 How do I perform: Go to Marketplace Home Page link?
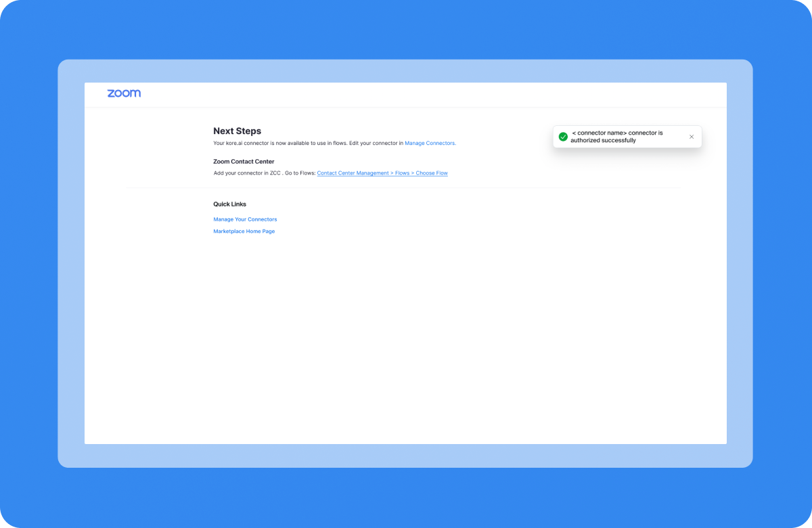[x=244, y=232]
